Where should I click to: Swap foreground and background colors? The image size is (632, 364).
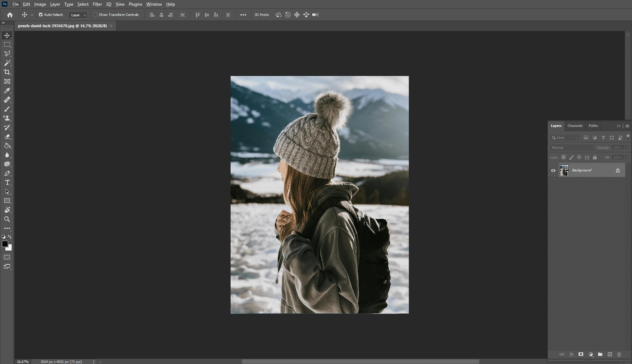pos(10,237)
